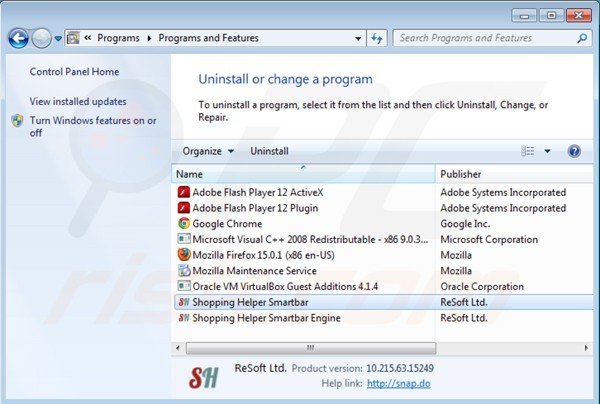Click the magnifier search icon
The height and width of the screenshot is (404, 600).
click(x=582, y=38)
